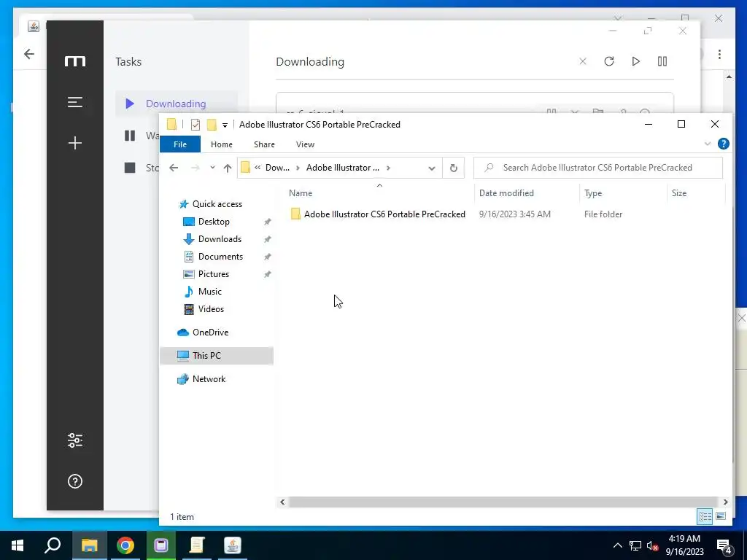Click the Search Adobe Illustrator search box

point(598,168)
